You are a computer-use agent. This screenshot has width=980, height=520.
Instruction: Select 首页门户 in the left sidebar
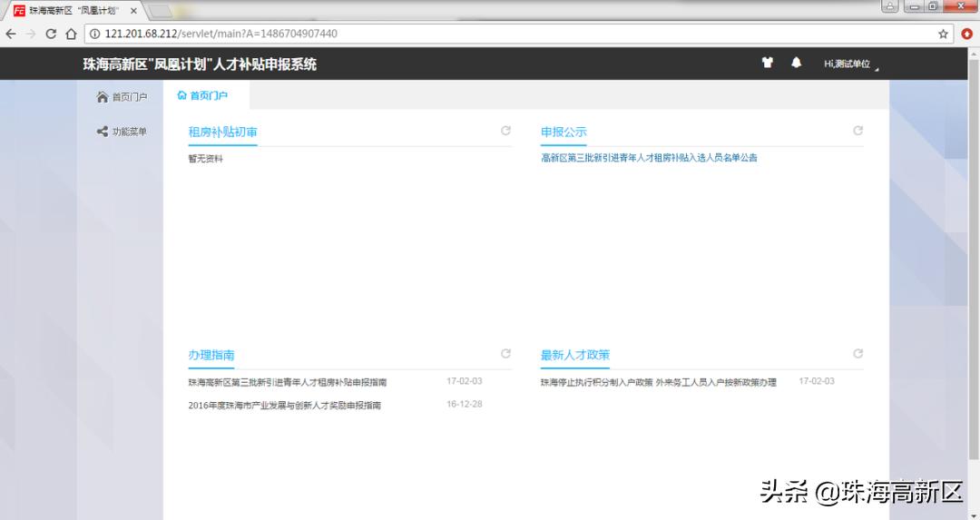(x=122, y=97)
